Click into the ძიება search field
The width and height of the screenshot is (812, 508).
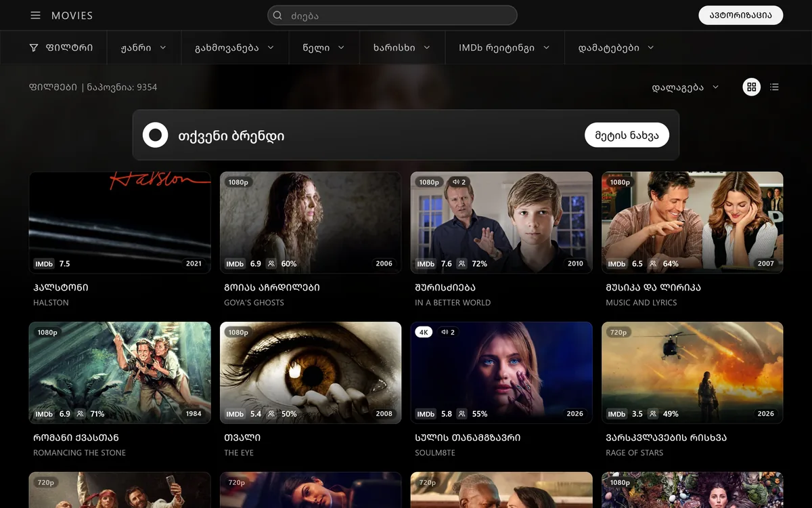[x=392, y=16]
